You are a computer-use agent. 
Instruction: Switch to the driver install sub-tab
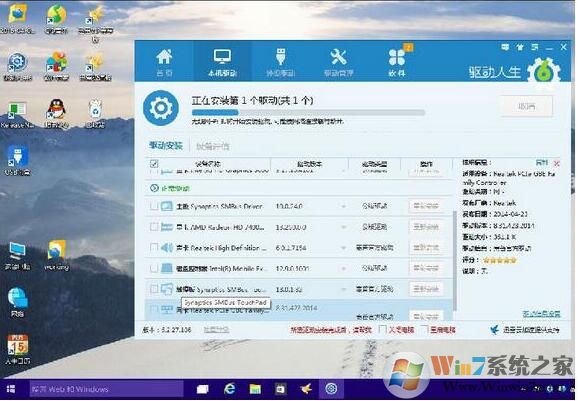(166, 146)
